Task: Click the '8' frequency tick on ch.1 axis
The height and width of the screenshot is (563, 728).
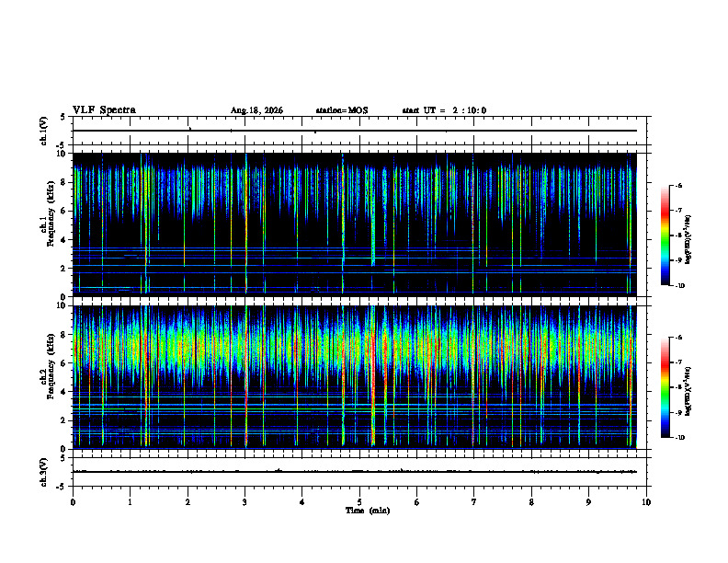Action: (63, 182)
